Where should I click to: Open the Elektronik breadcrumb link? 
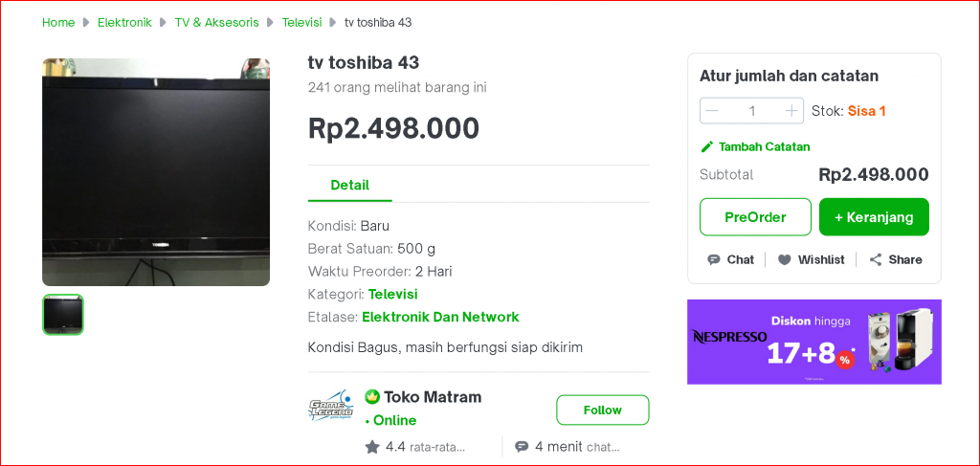click(124, 23)
